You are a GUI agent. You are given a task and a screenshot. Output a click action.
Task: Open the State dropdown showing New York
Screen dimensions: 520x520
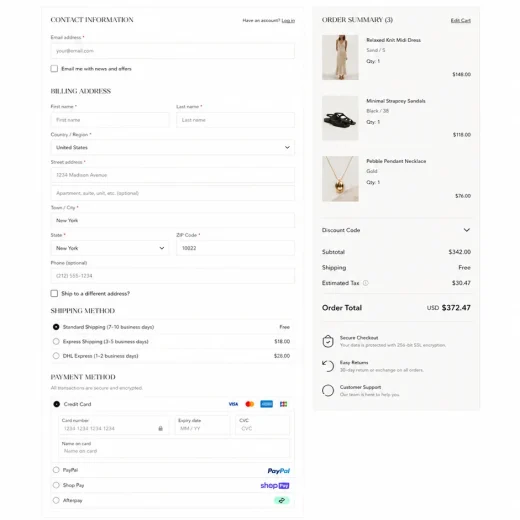point(110,248)
